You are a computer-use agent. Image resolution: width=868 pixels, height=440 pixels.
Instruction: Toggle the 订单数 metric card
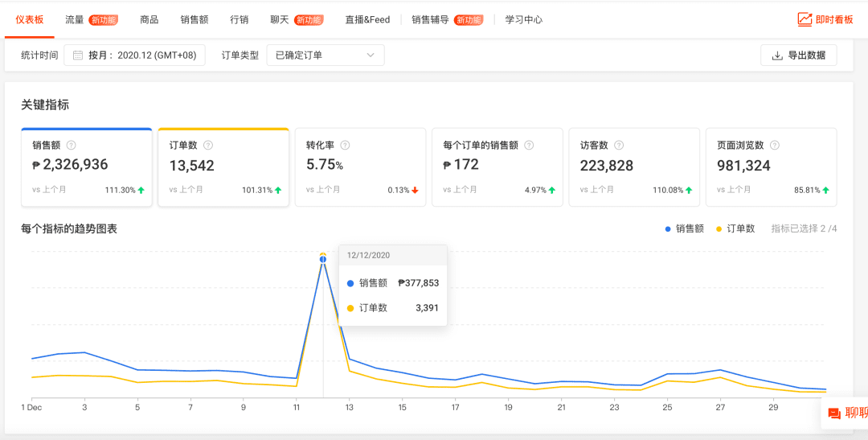(223, 167)
